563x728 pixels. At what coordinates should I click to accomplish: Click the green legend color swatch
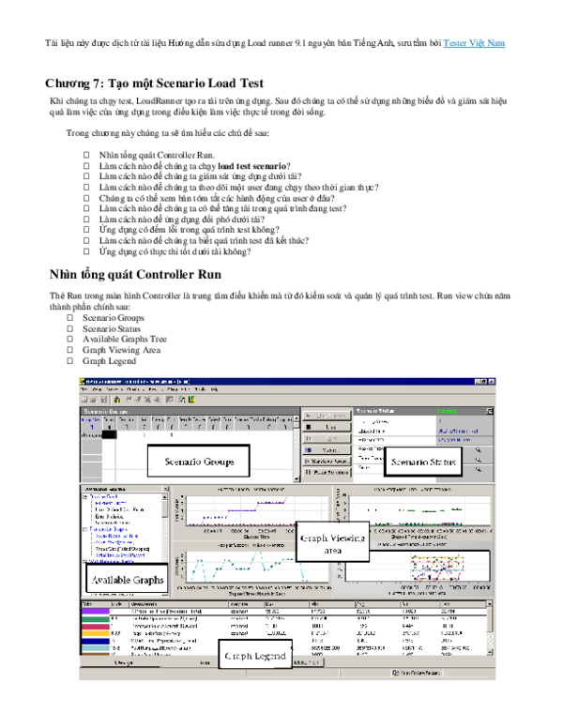coord(95,619)
